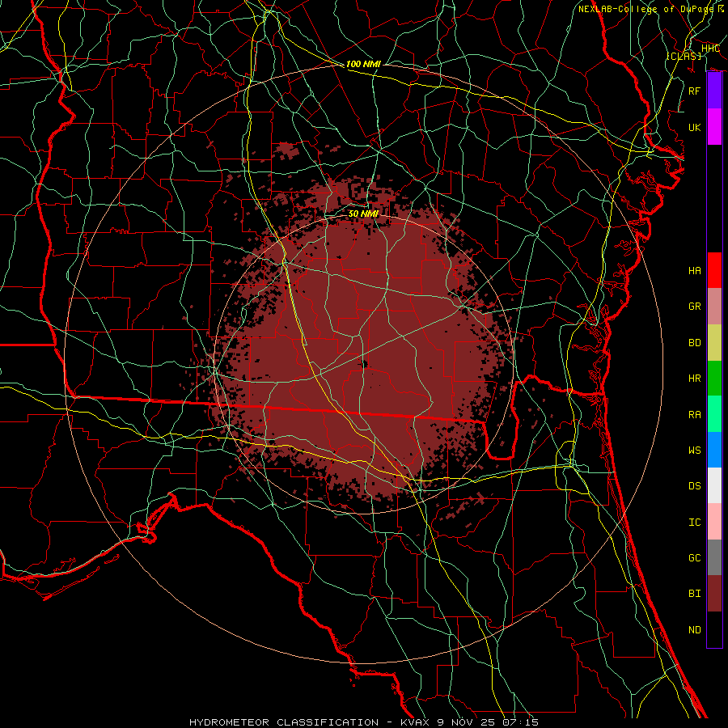Screen dimensions: 728x728
Task: Click the 9 NOV 25 date text
Action: (467, 722)
